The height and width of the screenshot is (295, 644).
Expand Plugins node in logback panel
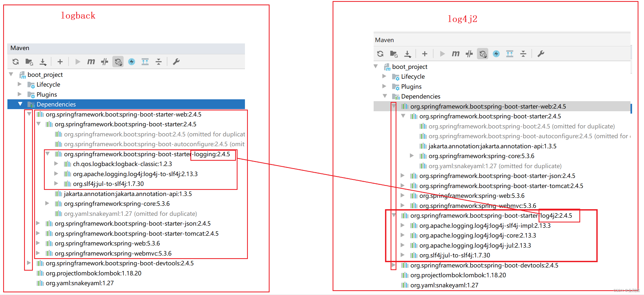point(20,94)
